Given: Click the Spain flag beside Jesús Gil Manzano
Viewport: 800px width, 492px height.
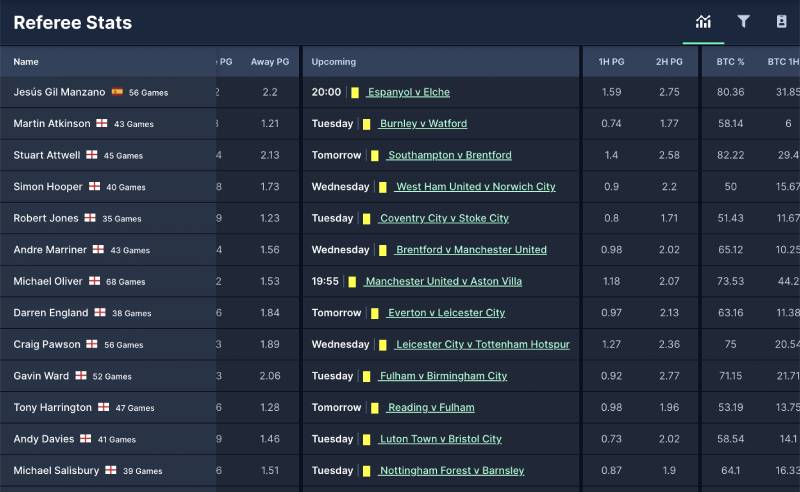Looking at the screenshot, I should click(x=117, y=92).
